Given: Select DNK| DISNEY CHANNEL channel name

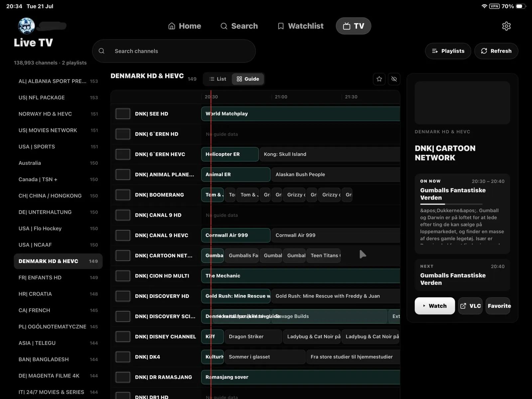Looking at the screenshot, I should click(166, 336).
